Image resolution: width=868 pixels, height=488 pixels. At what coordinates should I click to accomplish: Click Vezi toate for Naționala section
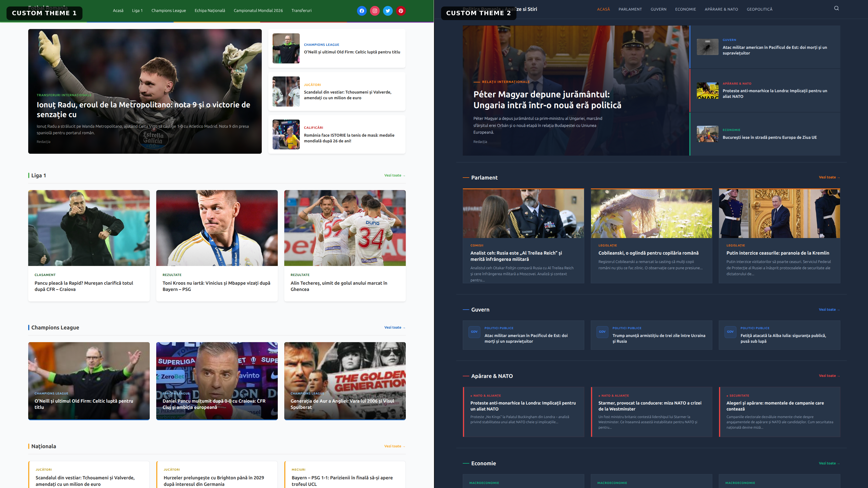click(395, 446)
